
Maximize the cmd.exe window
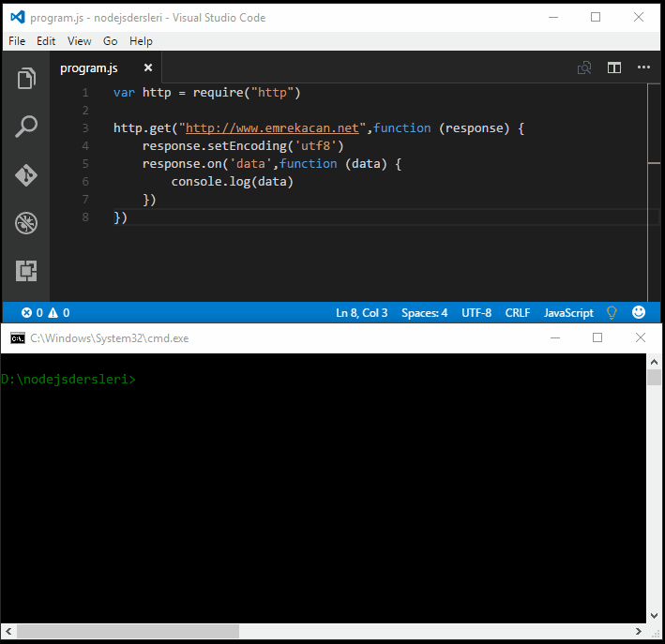(597, 337)
